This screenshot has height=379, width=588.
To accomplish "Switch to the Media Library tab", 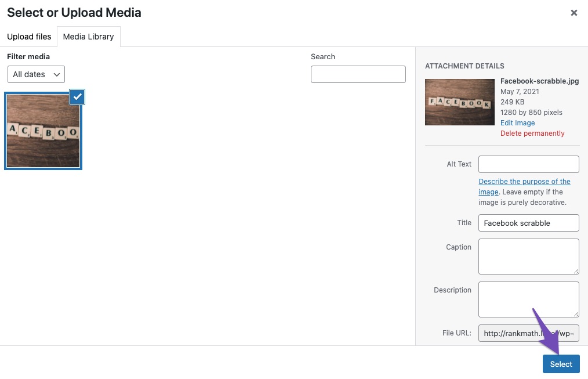I will coord(88,37).
